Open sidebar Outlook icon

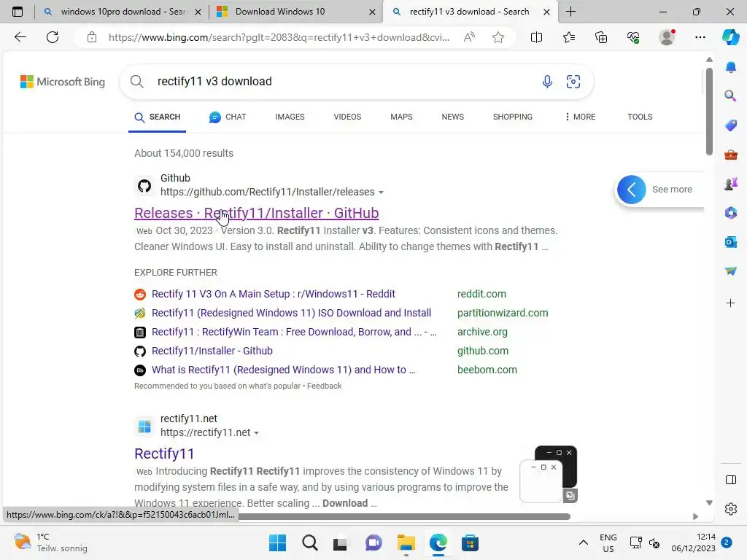(x=730, y=242)
